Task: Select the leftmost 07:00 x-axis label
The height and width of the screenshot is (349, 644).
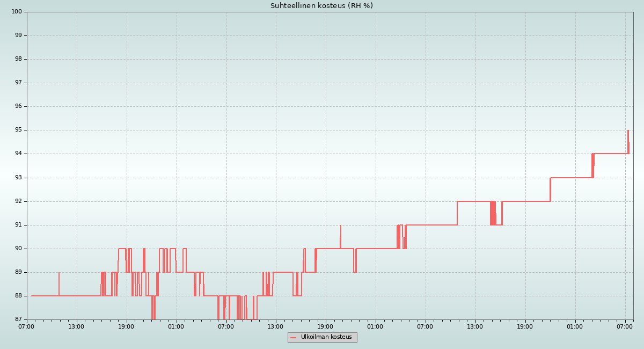Action: (x=27, y=326)
